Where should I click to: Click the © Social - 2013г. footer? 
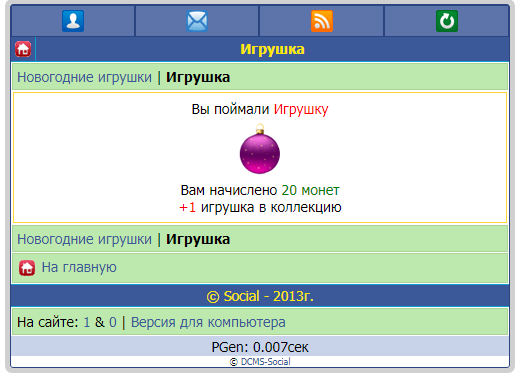pyautogui.click(x=260, y=296)
